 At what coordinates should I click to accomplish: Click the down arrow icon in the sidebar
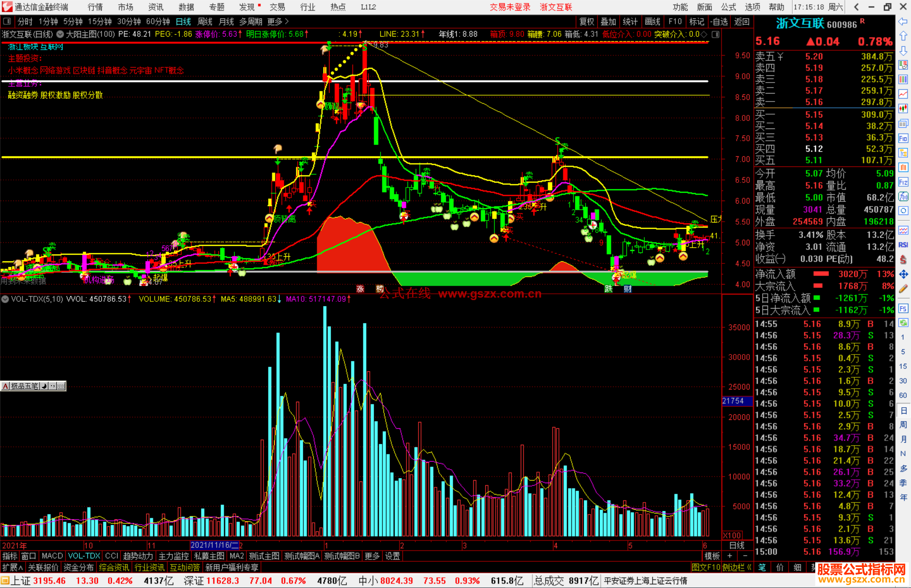(903, 51)
